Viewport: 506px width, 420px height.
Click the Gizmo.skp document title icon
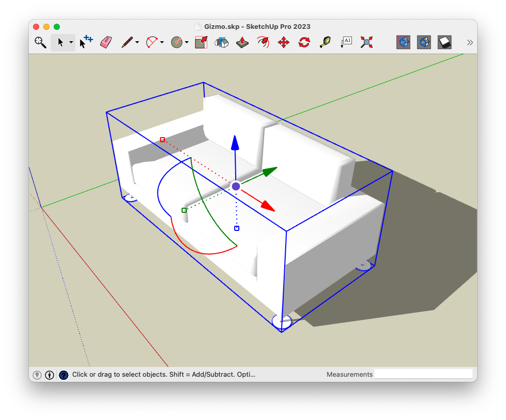click(198, 26)
